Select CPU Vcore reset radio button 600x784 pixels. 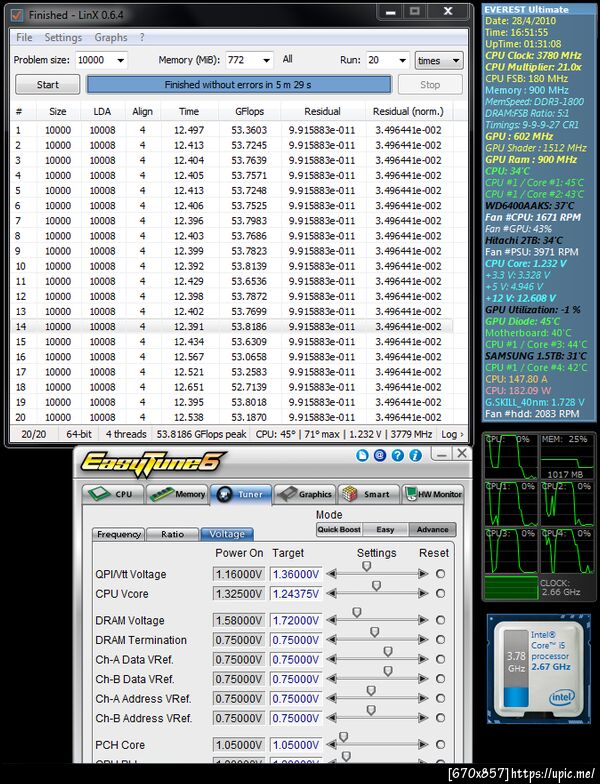point(440,594)
